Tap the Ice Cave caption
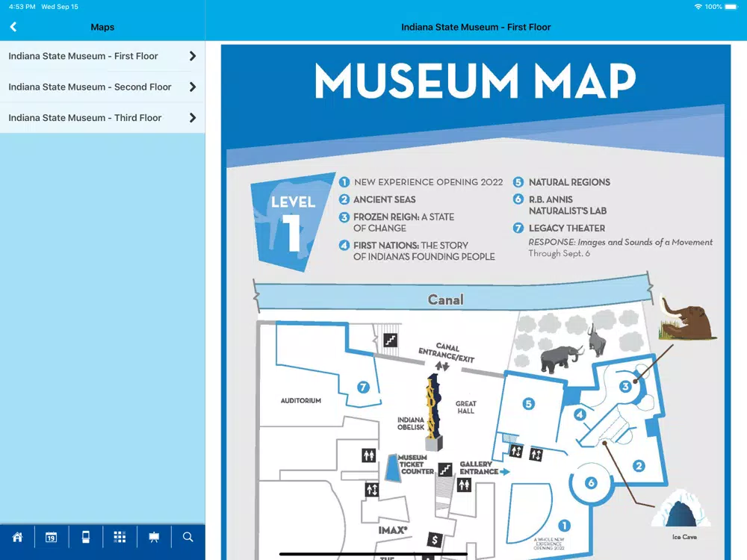The width and height of the screenshot is (747, 560). pos(684,537)
